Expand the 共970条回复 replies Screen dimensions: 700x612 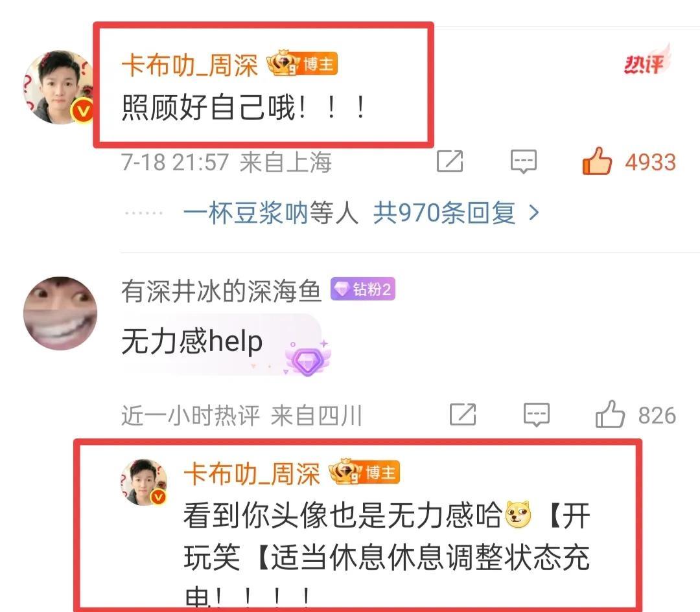point(444,213)
